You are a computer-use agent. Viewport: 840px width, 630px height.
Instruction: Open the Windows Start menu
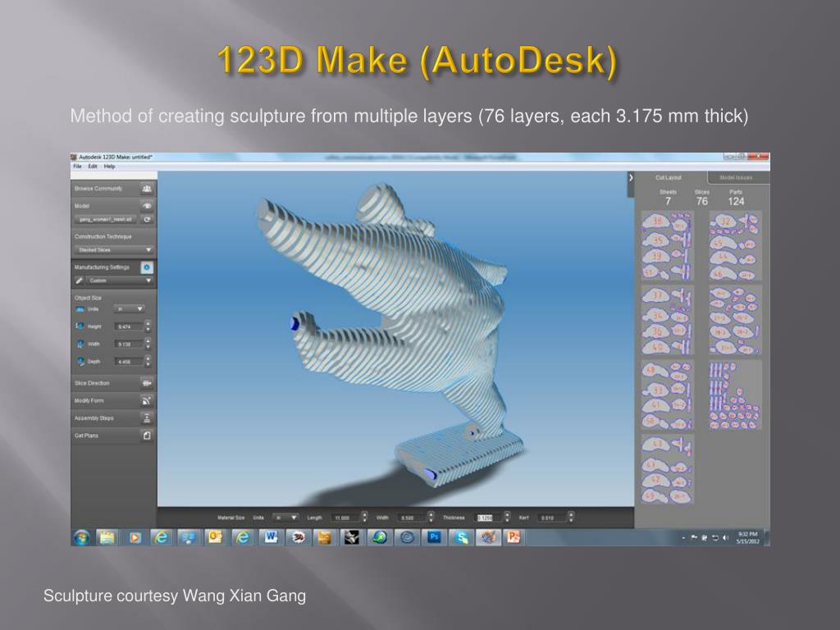[x=82, y=537]
